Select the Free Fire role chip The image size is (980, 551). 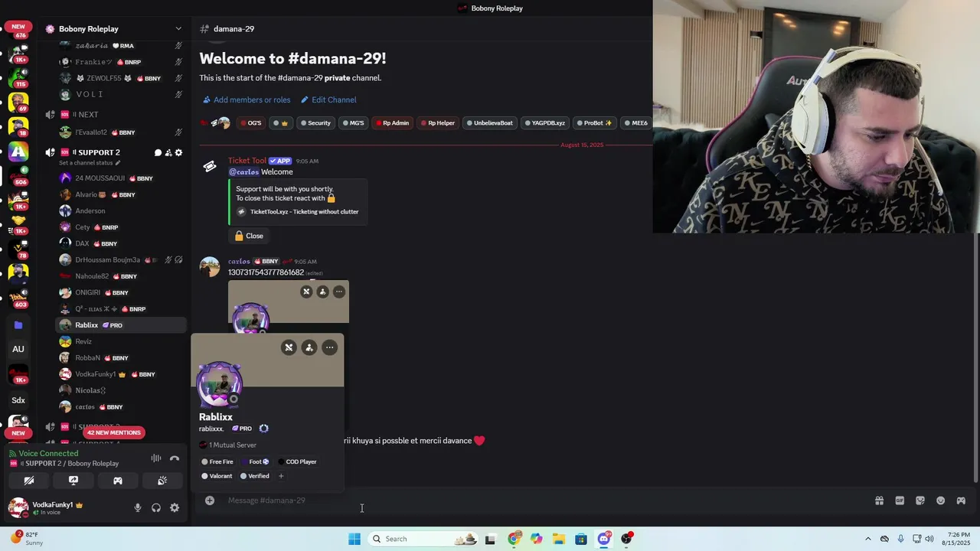217,461
